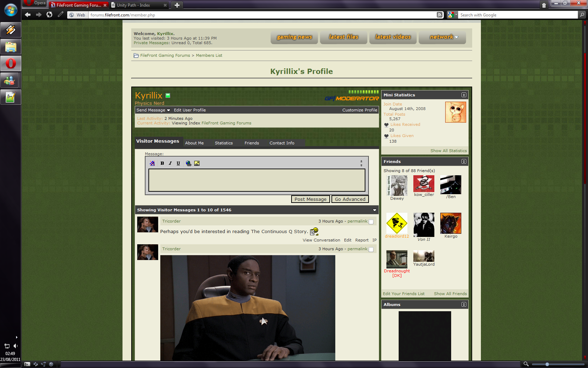Click View Conversation link
Image resolution: width=588 pixels, height=368 pixels.
click(321, 240)
